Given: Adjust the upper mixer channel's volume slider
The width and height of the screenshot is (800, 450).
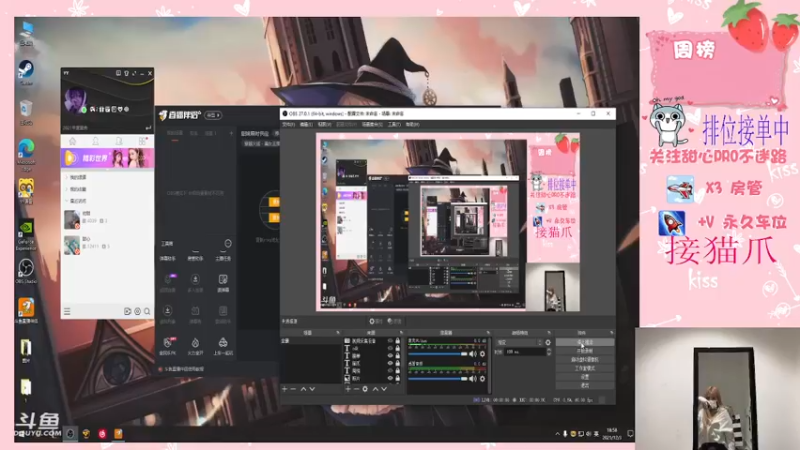Looking at the screenshot, I should coord(438,354).
